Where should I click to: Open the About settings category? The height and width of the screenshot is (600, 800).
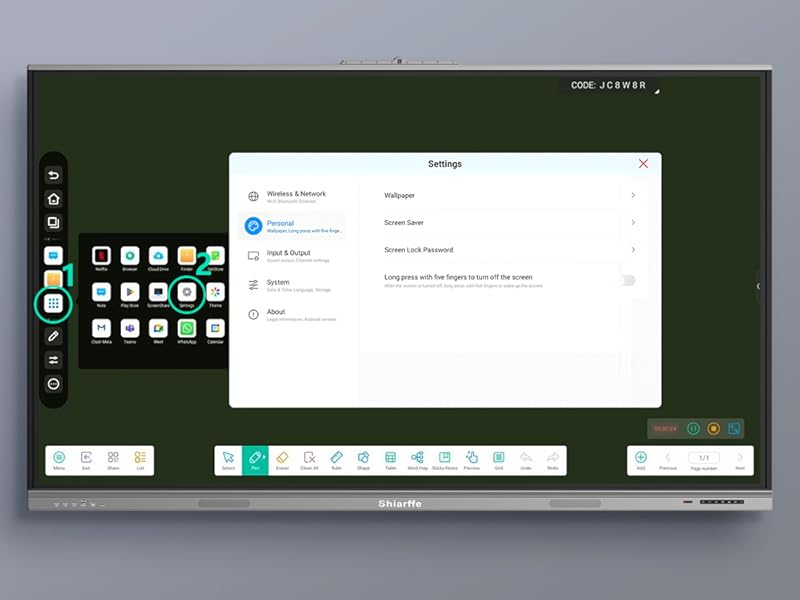pos(292,315)
